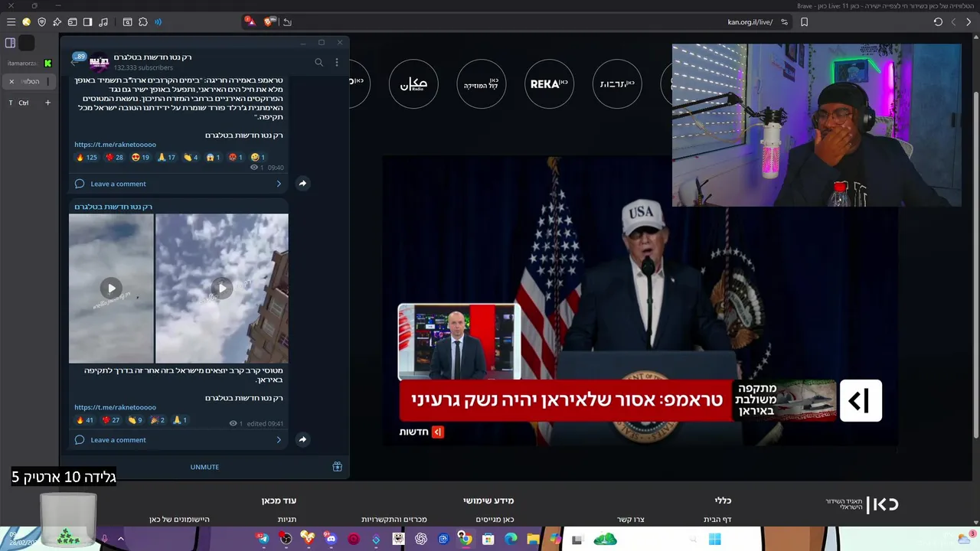
Task: Click the Brave Shields lion icon
Action: point(270,21)
